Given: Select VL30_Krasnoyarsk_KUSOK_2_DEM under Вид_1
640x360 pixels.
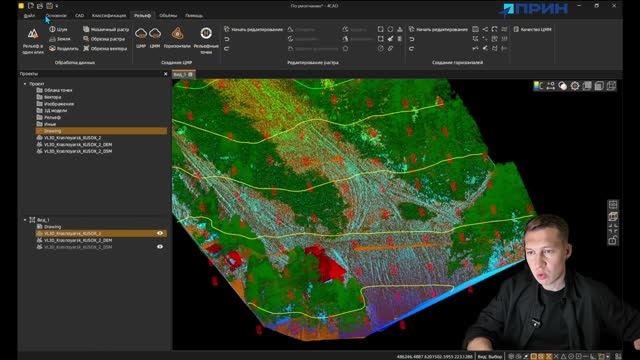Looking at the screenshot, I should point(74,240).
